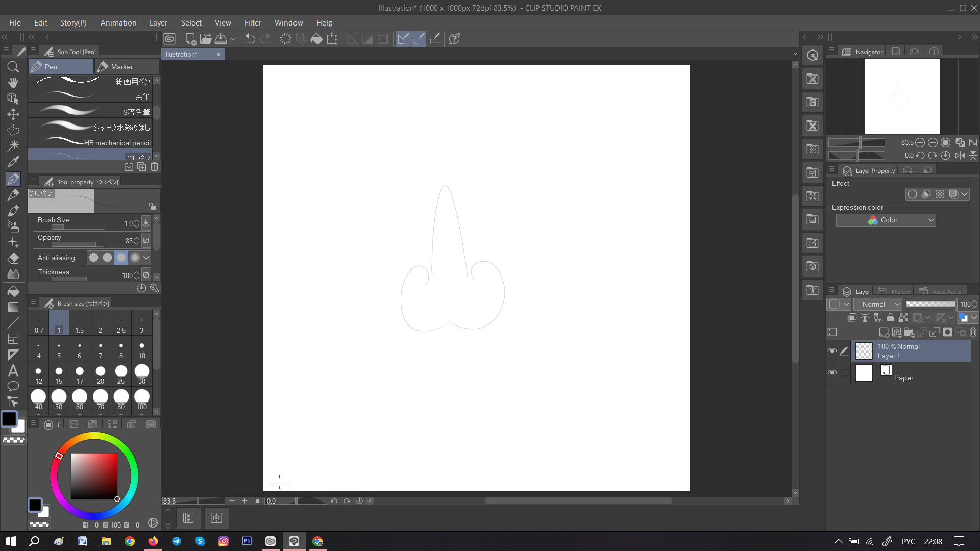This screenshot has width=980, height=551.
Task: Choose no anti-aliasing option
Action: (93, 258)
